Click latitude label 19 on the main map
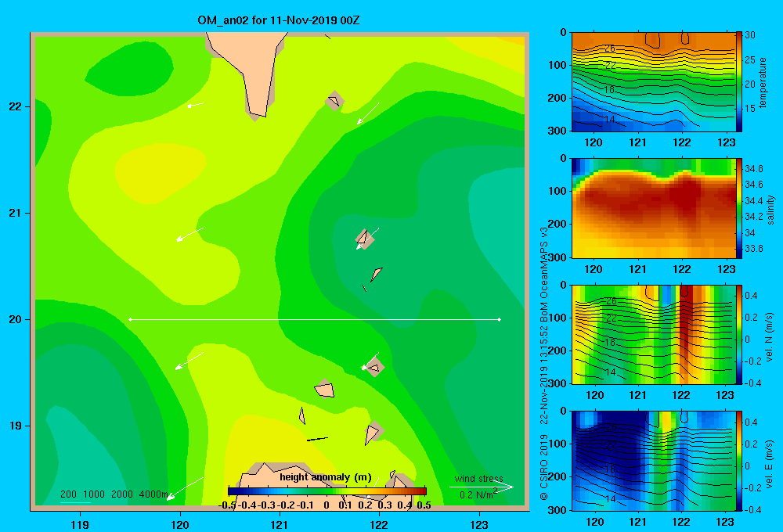The image size is (783, 532). pyautogui.click(x=16, y=426)
